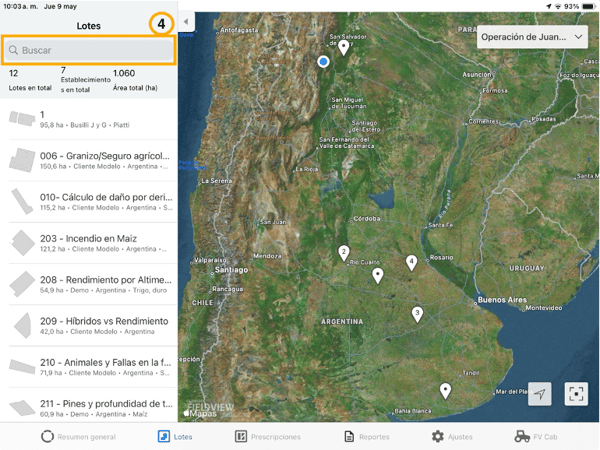Tap the Prescripciones grid icon
Viewport: 600px width, 450px height.
(241, 436)
